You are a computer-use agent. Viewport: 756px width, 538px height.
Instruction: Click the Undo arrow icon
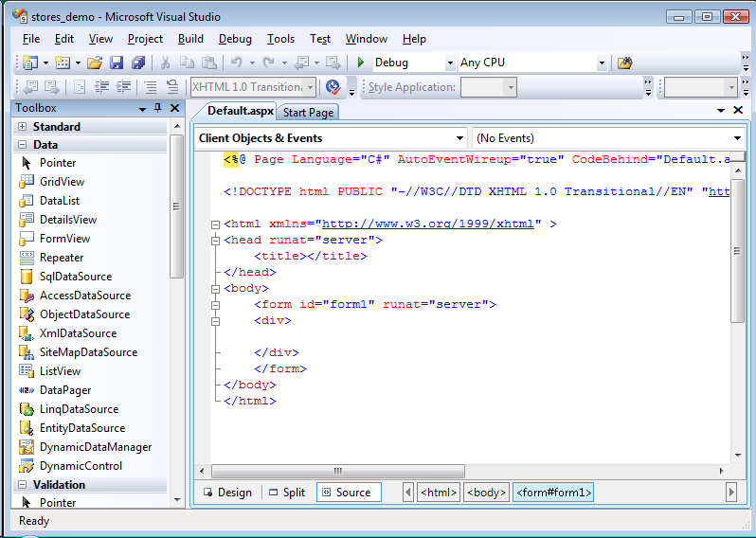pos(236,63)
